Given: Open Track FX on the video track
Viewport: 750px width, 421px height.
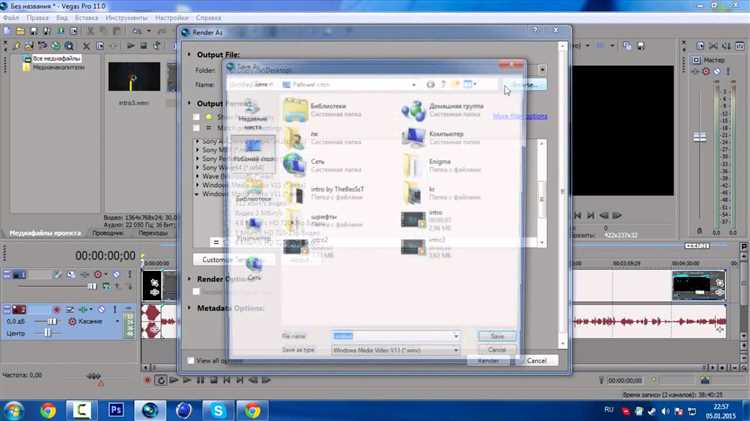Looking at the screenshot, I should (85, 275).
